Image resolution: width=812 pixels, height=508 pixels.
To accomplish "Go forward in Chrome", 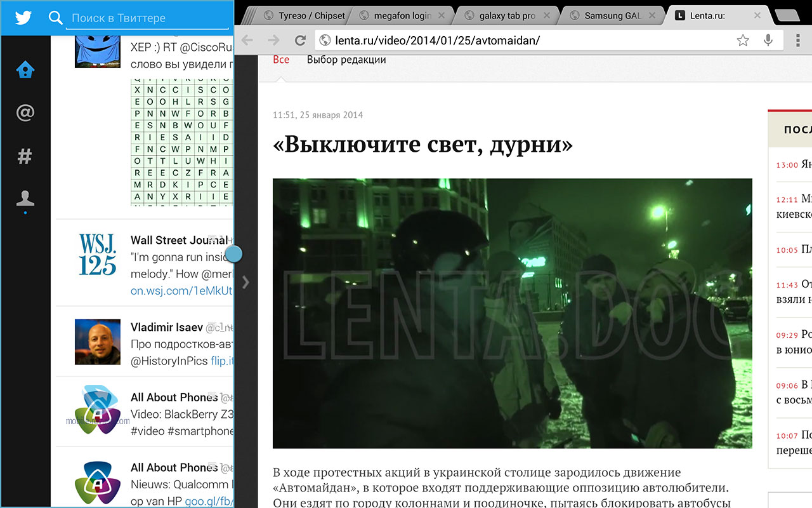I will [x=274, y=41].
